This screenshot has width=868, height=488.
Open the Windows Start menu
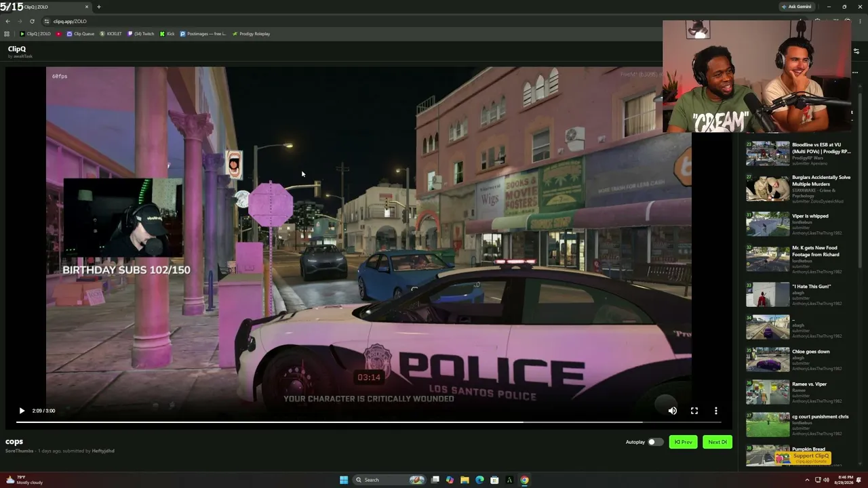point(344,480)
